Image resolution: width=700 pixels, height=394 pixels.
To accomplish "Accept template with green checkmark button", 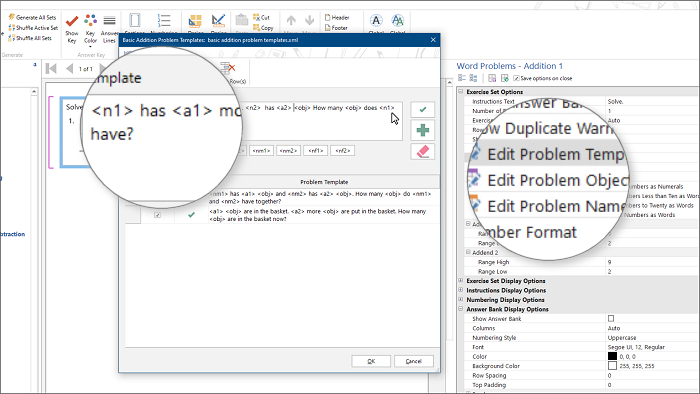I will pos(422,109).
